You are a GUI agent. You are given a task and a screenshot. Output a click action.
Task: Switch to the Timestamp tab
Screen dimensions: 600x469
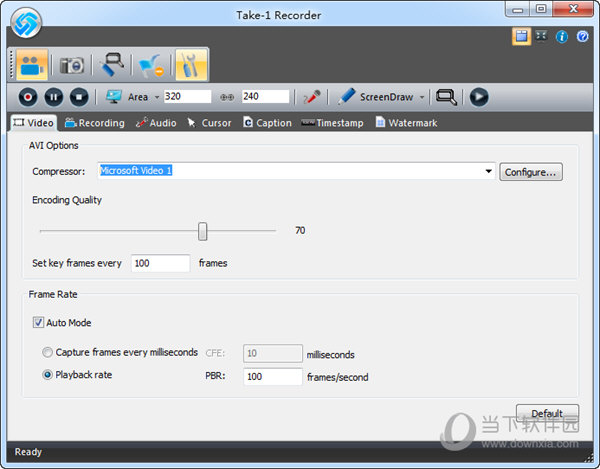(332, 123)
